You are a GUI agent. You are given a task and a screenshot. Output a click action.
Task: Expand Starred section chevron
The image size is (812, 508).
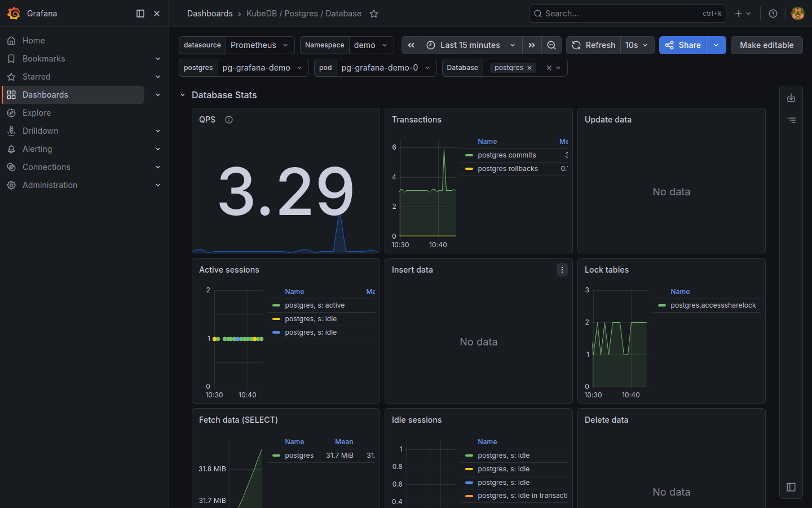tap(158, 77)
